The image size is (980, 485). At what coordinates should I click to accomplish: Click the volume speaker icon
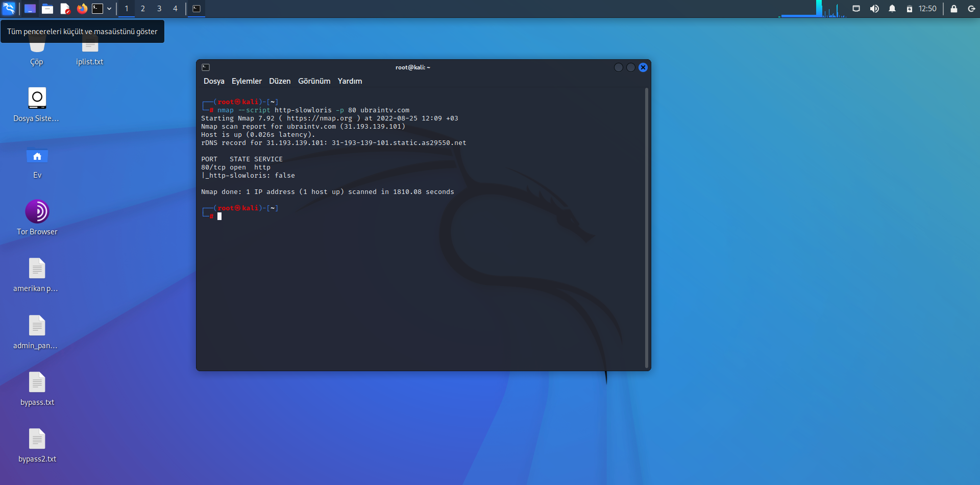coord(874,9)
